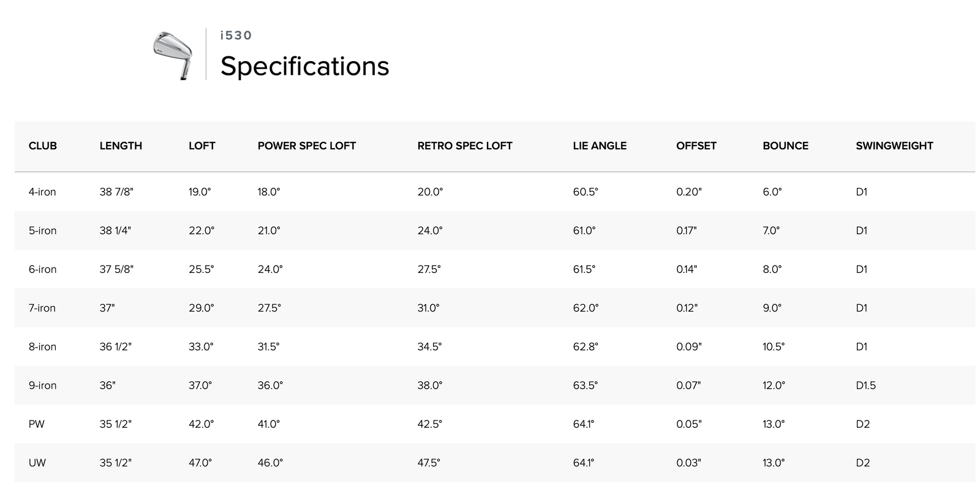Select the LIE ANGLE column header
The image size is (980, 497).
[x=600, y=146]
